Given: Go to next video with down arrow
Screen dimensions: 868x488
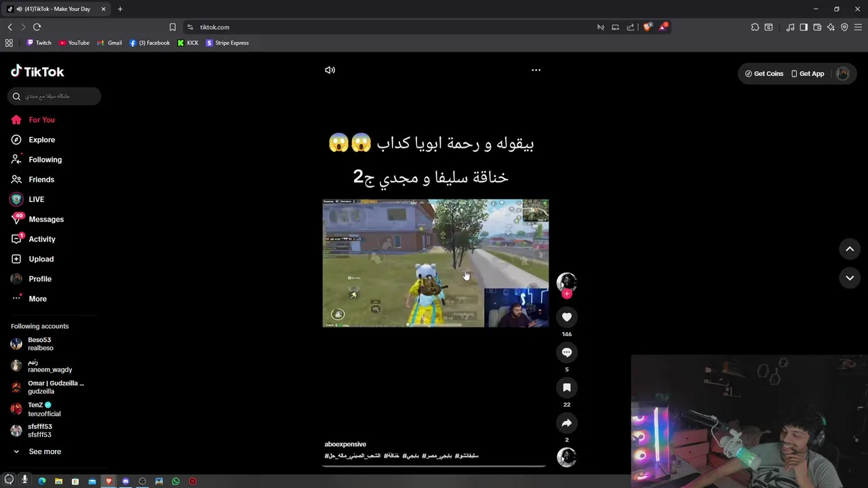Looking at the screenshot, I should click(850, 278).
